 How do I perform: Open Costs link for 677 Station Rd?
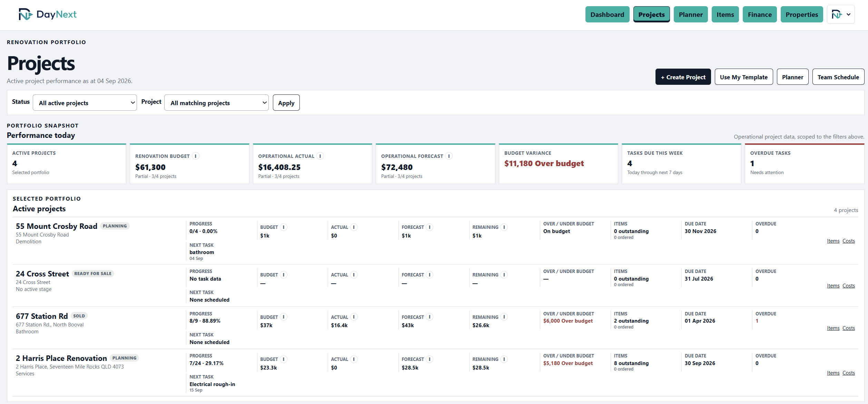click(x=849, y=328)
